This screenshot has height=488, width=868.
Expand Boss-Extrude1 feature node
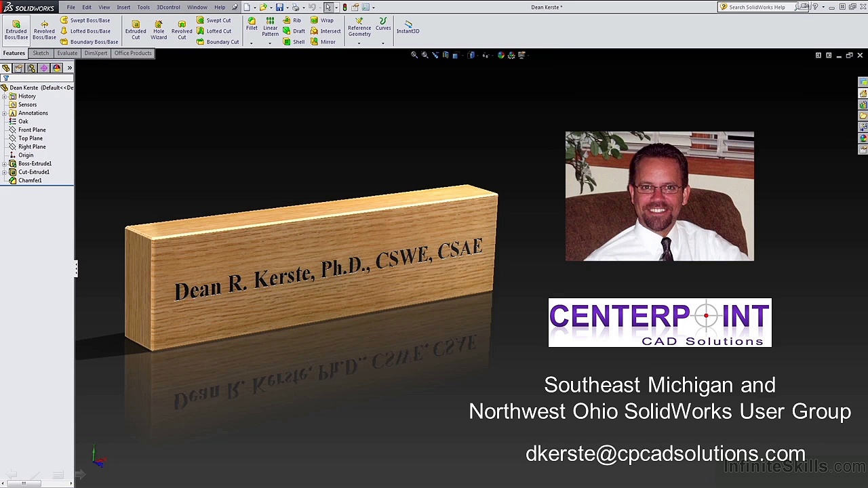[5, 163]
